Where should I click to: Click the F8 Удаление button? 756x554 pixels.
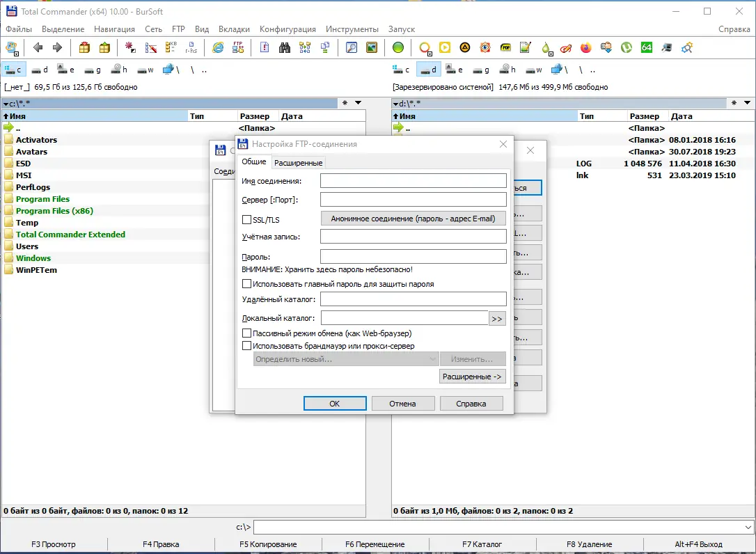point(589,544)
